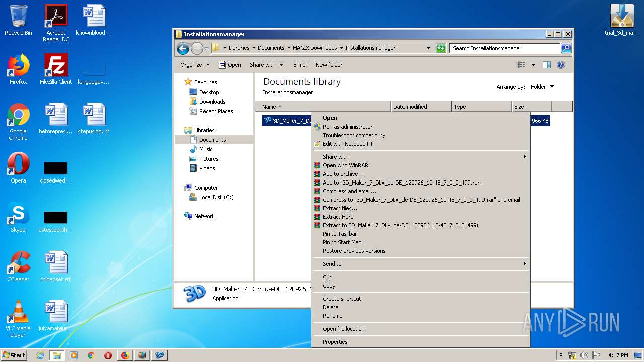644x362 pixels.
Task: Click Internet Explorer in taskbar
Action: pyautogui.click(x=40, y=355)
